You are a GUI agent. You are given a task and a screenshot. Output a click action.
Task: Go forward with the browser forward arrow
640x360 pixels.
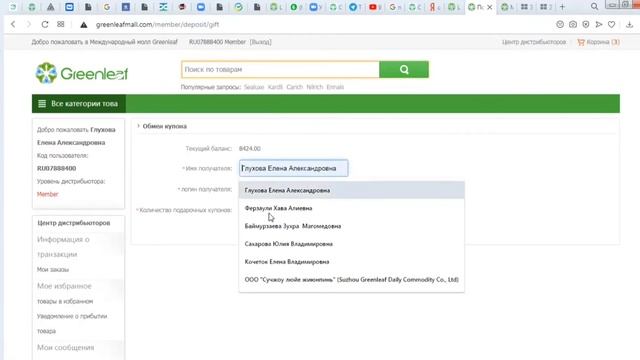coord(29,24)
